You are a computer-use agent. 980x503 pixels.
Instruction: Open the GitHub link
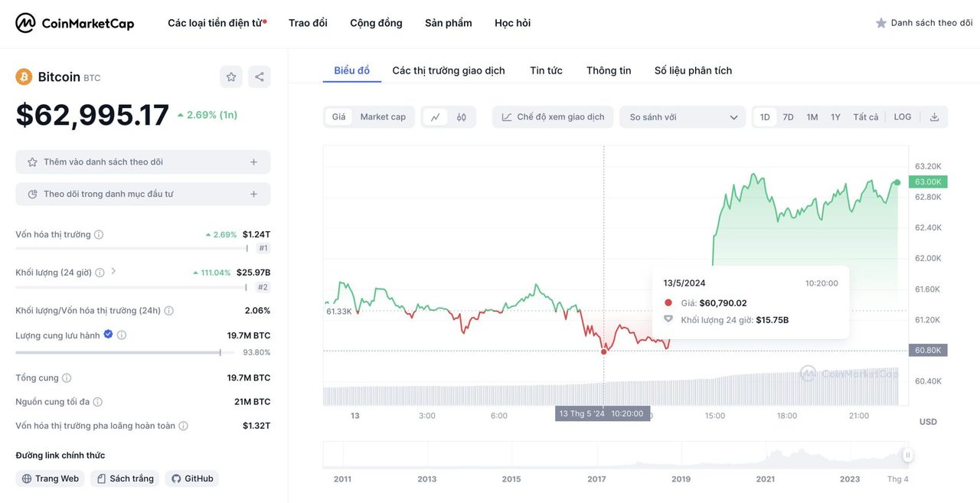click(192, 479)
